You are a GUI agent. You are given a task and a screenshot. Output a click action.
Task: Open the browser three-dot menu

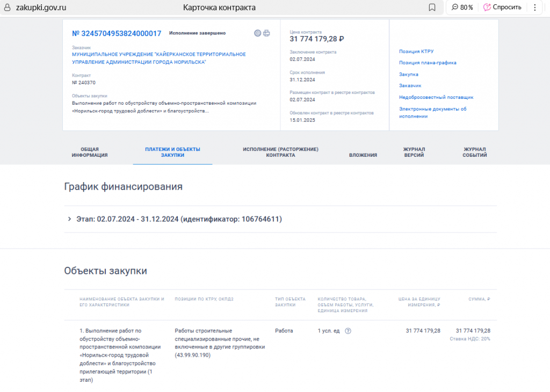pos(535,8)
